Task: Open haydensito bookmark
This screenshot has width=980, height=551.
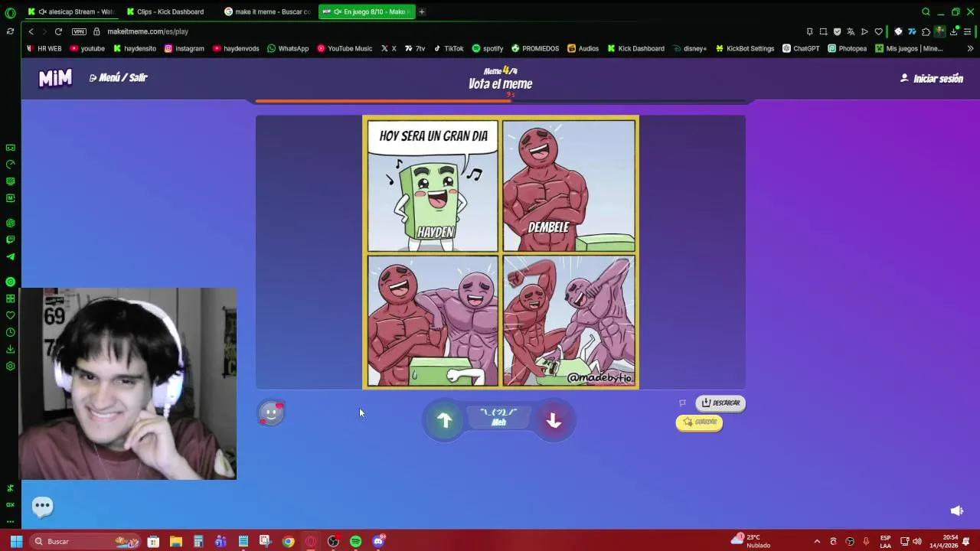Action: click(135, 48)
